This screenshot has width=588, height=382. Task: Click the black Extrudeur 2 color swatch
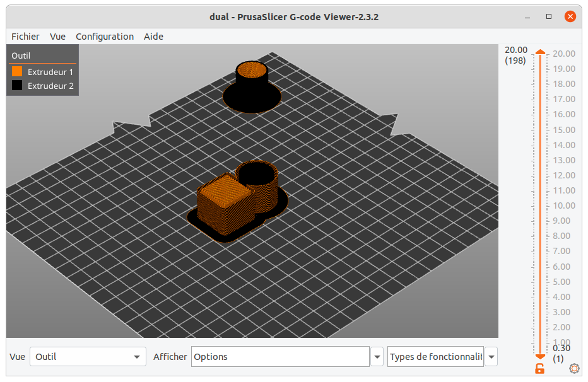(x=17, y=85)
